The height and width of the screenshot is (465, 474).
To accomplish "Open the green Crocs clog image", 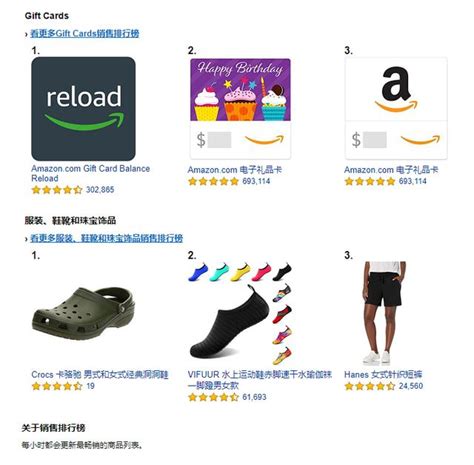I will [x=83, y=313].
